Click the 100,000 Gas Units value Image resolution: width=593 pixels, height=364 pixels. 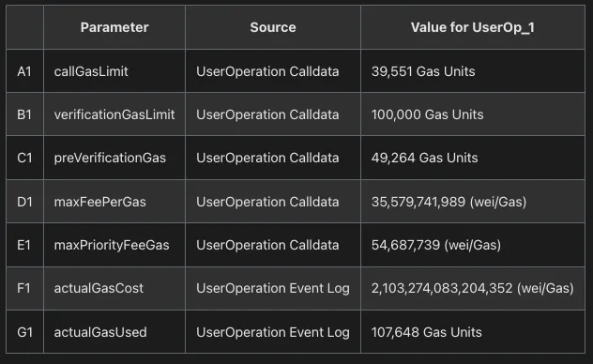427,114
